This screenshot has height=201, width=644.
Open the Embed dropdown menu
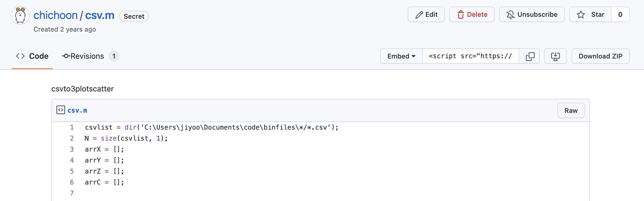pos(401,56)
